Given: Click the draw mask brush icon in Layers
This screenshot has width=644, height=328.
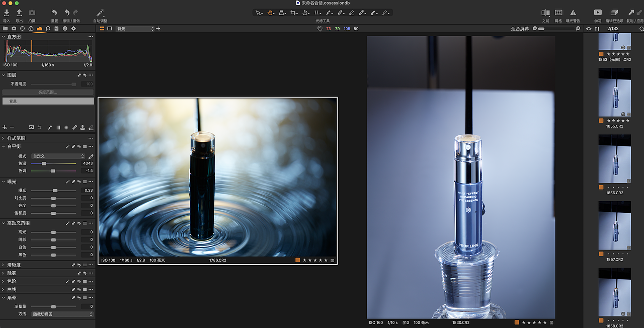Looking at the screenshot, I should click(x=50, y=127).
